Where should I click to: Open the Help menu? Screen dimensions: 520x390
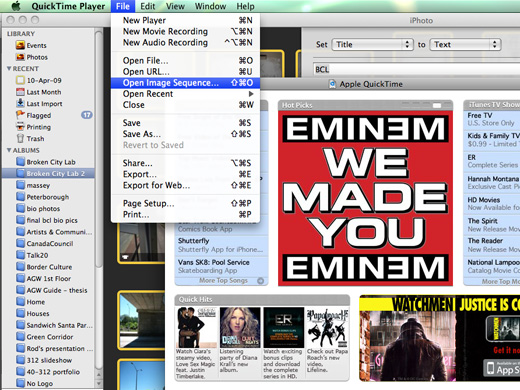click(x=245, y=6)
